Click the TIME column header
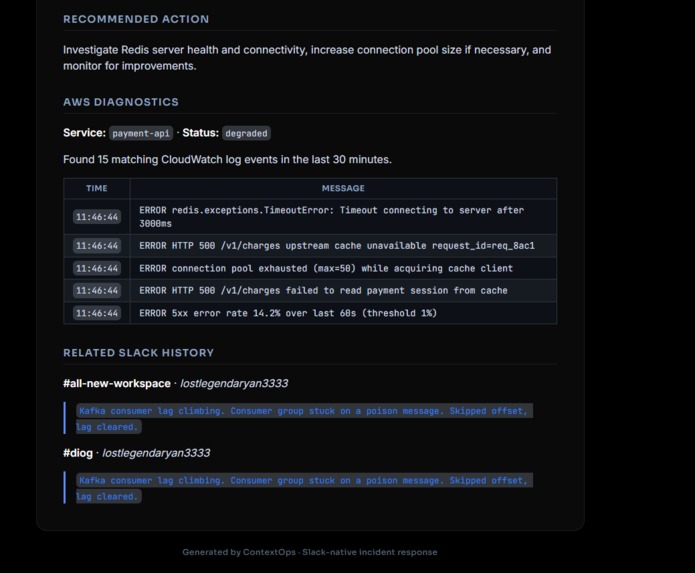The image size is (695, 573). point(97,188)
